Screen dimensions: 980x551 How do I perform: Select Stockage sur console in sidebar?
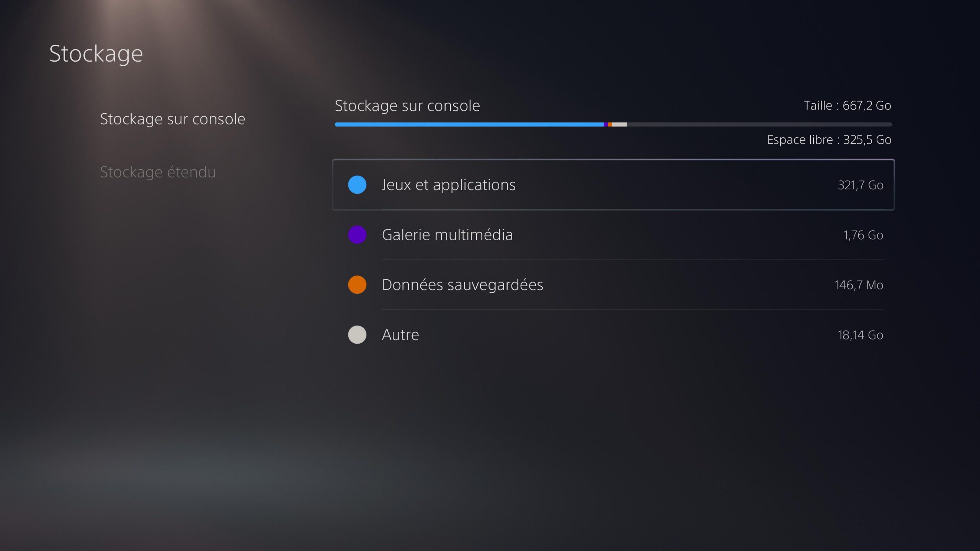172,119
